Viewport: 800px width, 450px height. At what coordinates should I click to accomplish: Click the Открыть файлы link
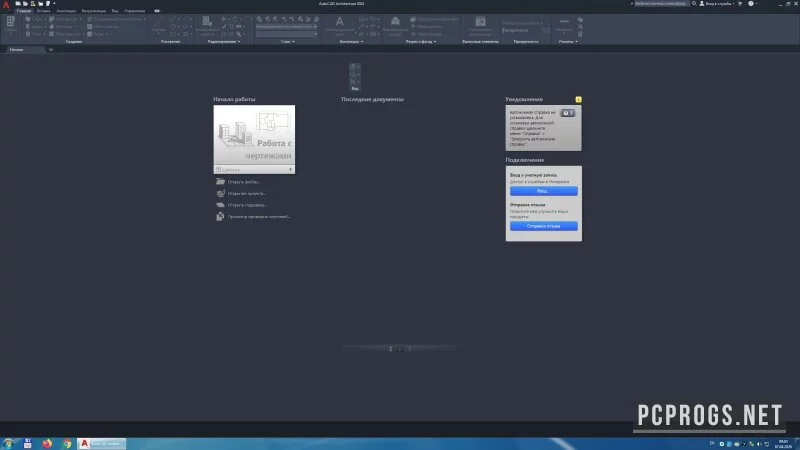pos(244,182)
